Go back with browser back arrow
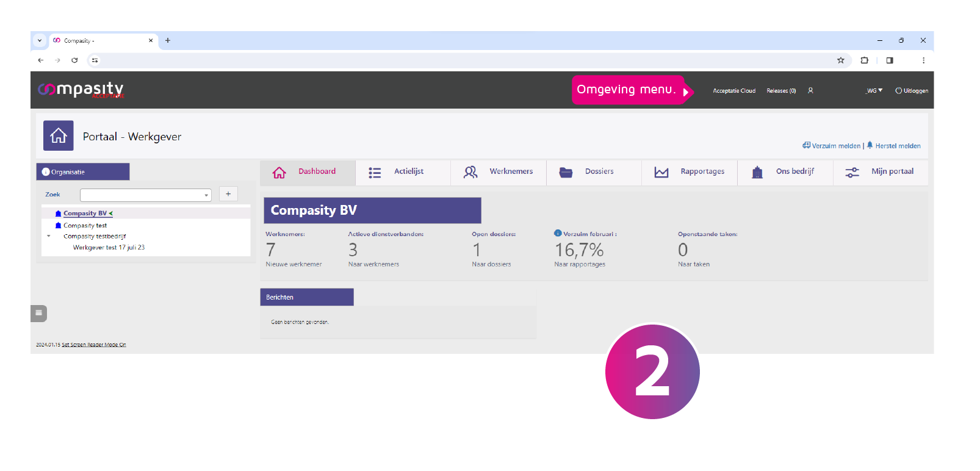Screen dimensions: 980x471 [40, 60]
